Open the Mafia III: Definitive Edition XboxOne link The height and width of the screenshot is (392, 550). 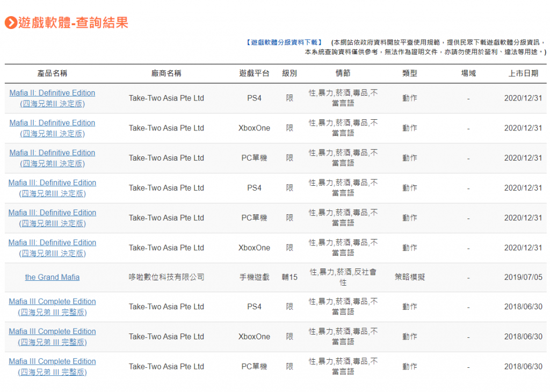pos(52,248)
